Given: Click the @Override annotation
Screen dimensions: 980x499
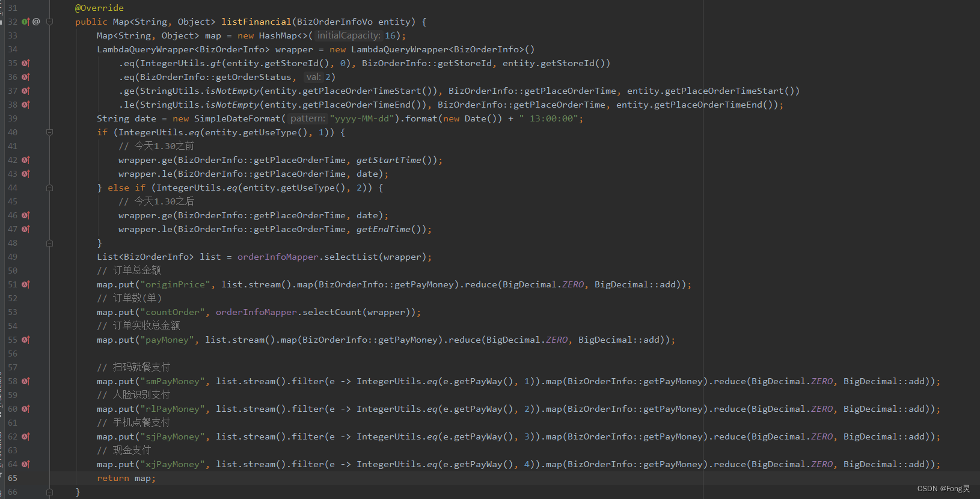Looking at the screenshot, I should pyautogui.click(x=99, y=8).
